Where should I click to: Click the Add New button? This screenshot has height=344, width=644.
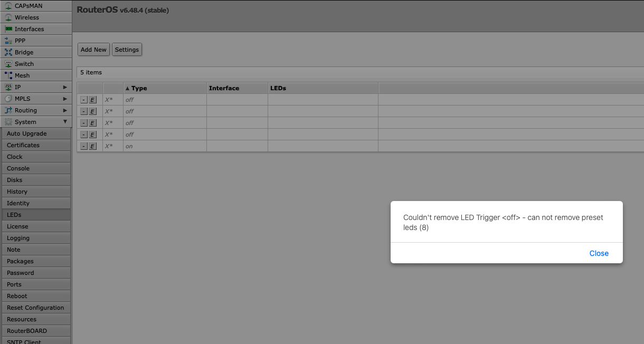[x=93, y=49]
